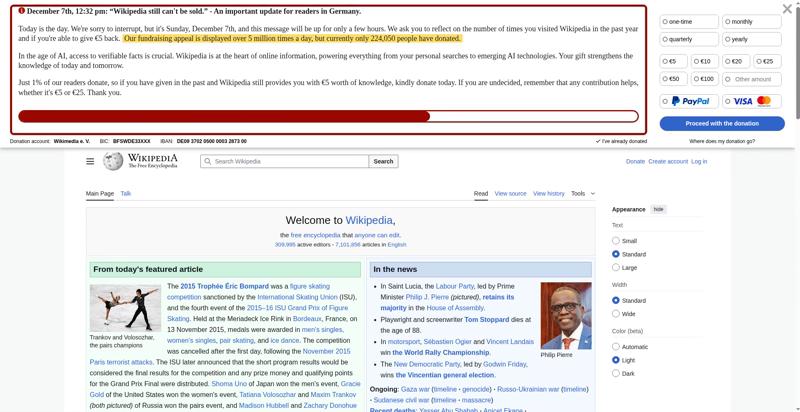Screen dimensions: 800x412
Task: Click the red info icon in banner
Action: coord(22,11)
